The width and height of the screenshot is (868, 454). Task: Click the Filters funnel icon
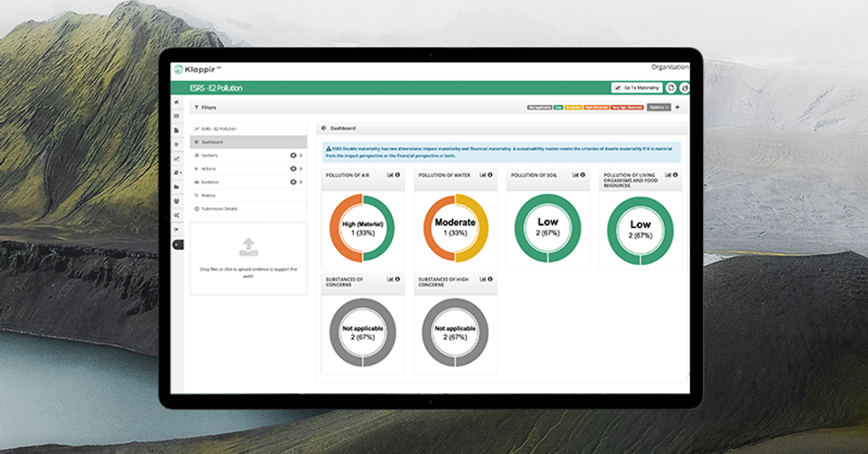pos(196,108)
